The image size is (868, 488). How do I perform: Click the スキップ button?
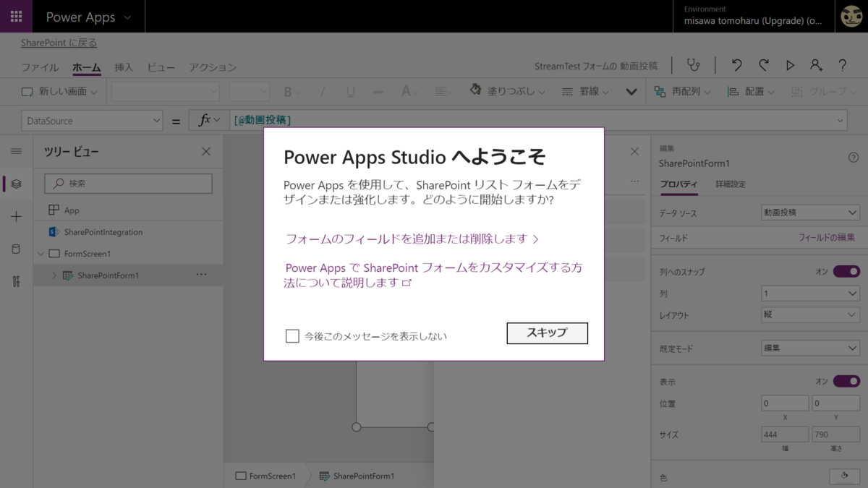(x=547, y=333)
